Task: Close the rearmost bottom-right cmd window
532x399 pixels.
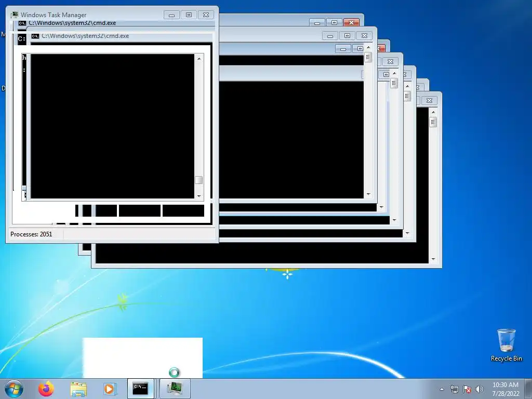Action: click(x=429, y=100)
